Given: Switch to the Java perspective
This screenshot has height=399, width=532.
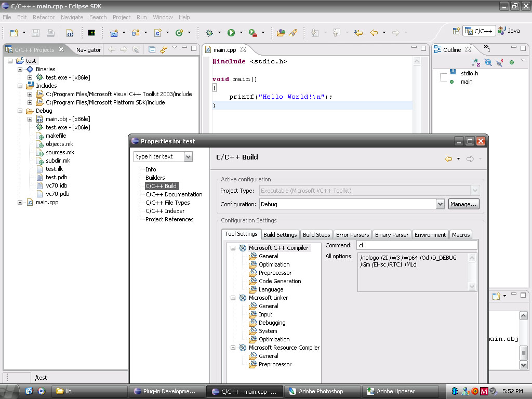Looking at the screenshot, I should tap(509, 31).
